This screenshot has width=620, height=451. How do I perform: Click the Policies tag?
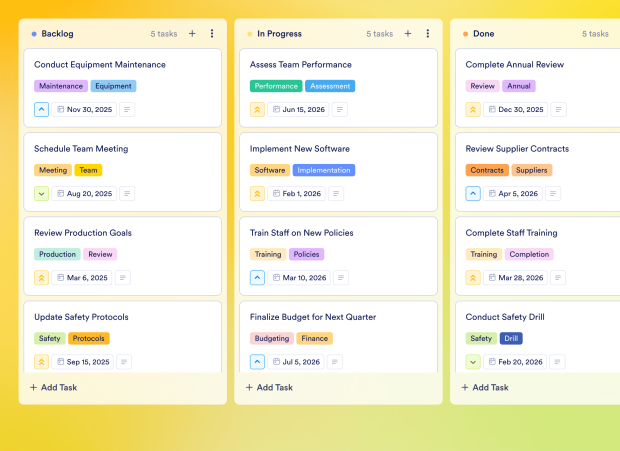click(x=306, y=254)
